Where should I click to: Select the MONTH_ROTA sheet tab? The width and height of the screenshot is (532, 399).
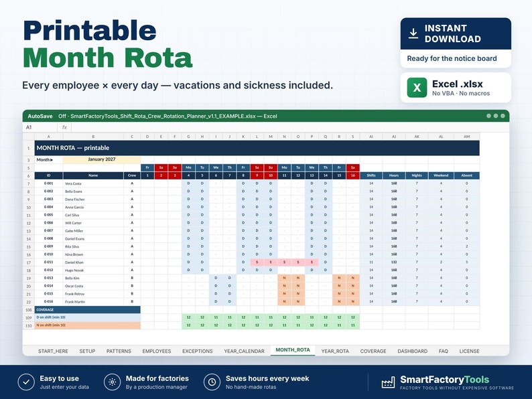[x=293, y=350]
